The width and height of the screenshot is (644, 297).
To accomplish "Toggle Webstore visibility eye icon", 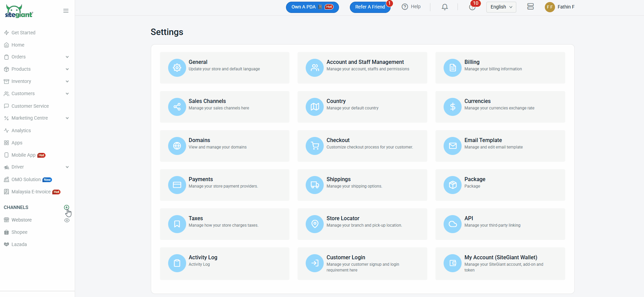I will (67, 220).
